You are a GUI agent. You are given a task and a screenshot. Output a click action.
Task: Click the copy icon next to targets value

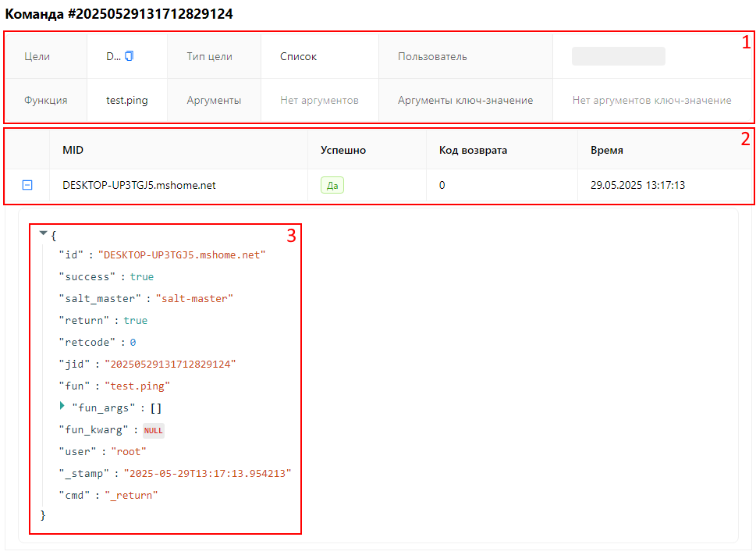coord(130,56)
